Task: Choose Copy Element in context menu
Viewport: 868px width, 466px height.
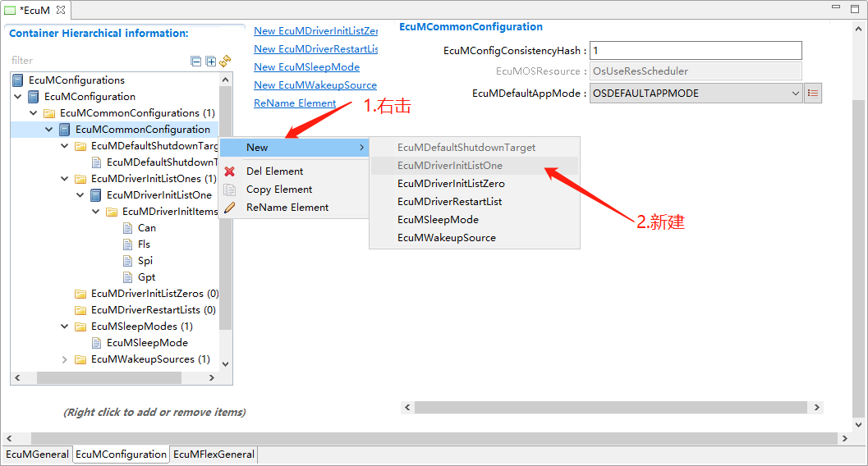Action: click(x=279, y=190)
